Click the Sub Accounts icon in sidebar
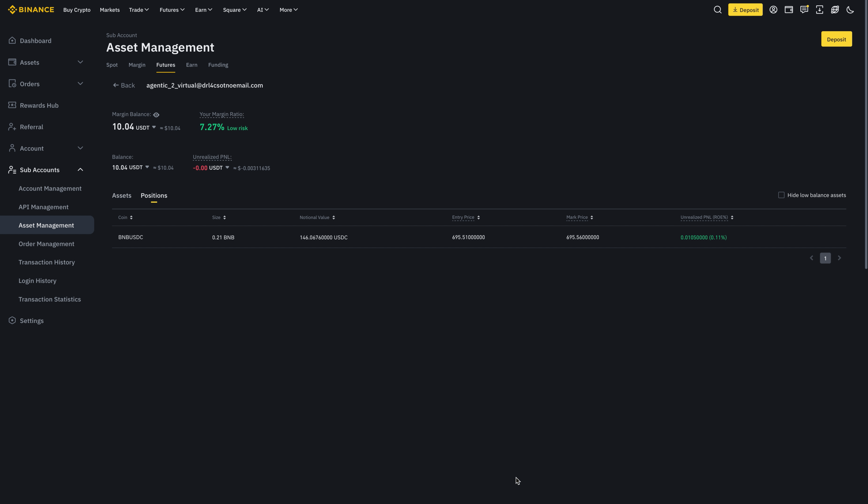This screenshot has width=868, height=504. tap(12, 170)
